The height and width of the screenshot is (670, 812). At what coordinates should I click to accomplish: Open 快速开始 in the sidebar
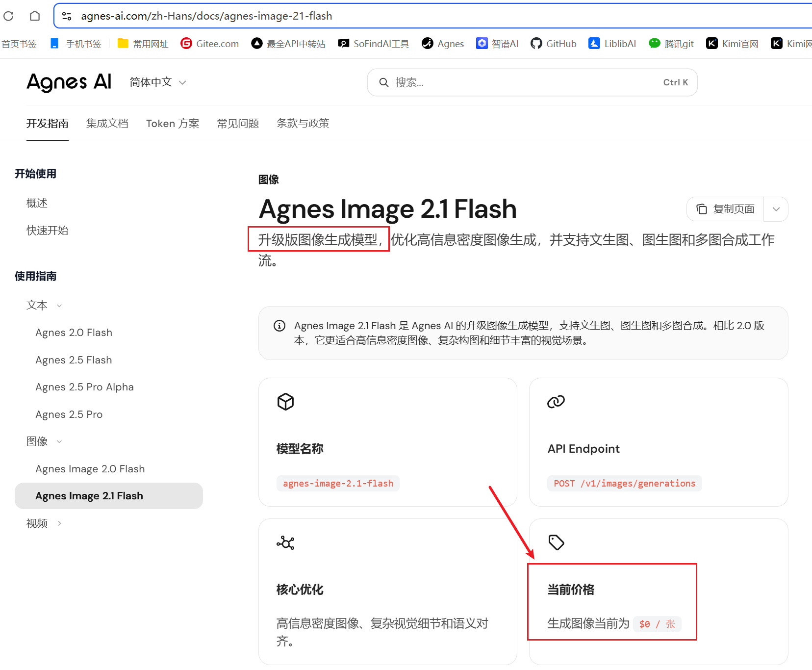48,231
